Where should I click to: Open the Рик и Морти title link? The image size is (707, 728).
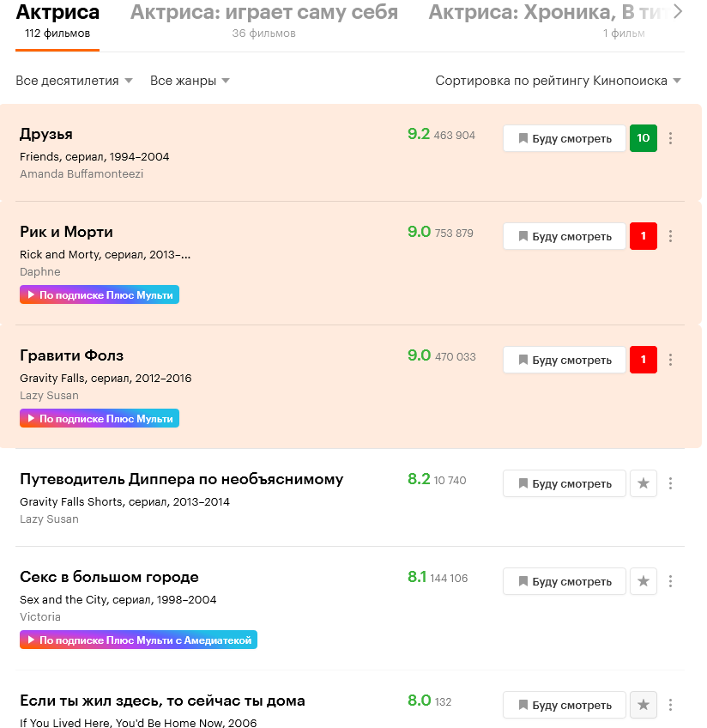66,232
